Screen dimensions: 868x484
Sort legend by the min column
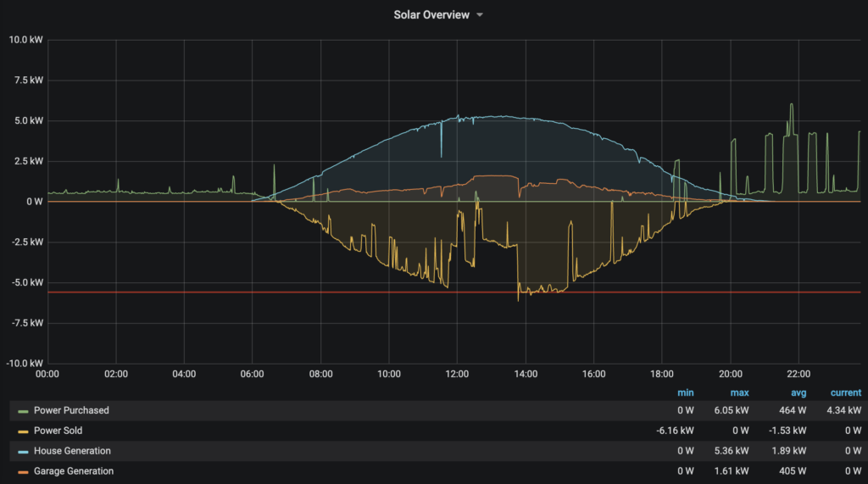[x=685, y=392]
